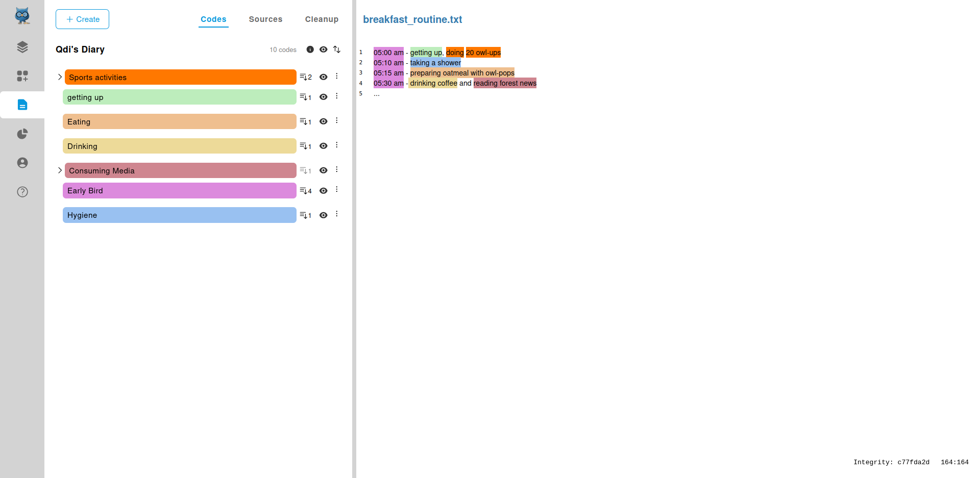Viewport: 980px width, 478px height.
Task: Open the pie chart analysis icon
Action: [22, 134]
